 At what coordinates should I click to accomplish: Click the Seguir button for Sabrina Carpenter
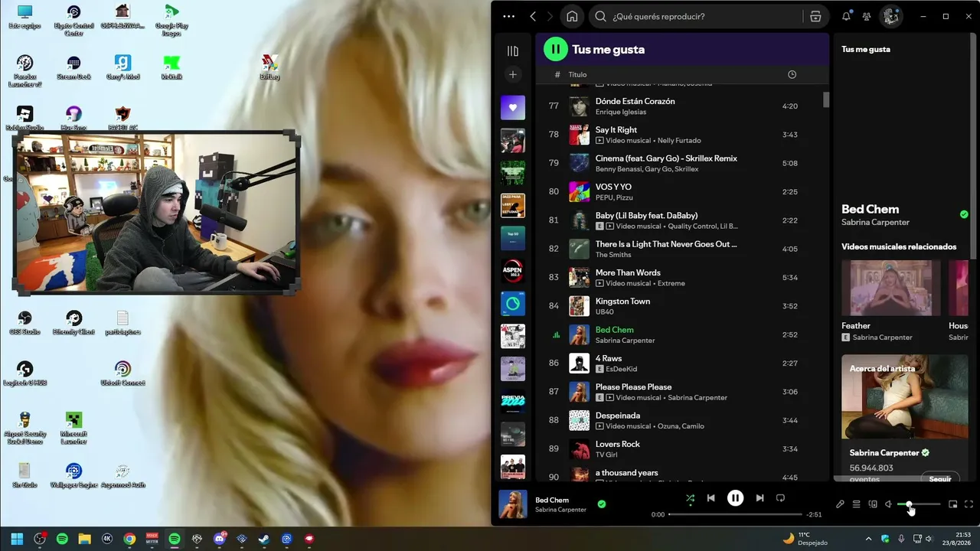[940, 478]
